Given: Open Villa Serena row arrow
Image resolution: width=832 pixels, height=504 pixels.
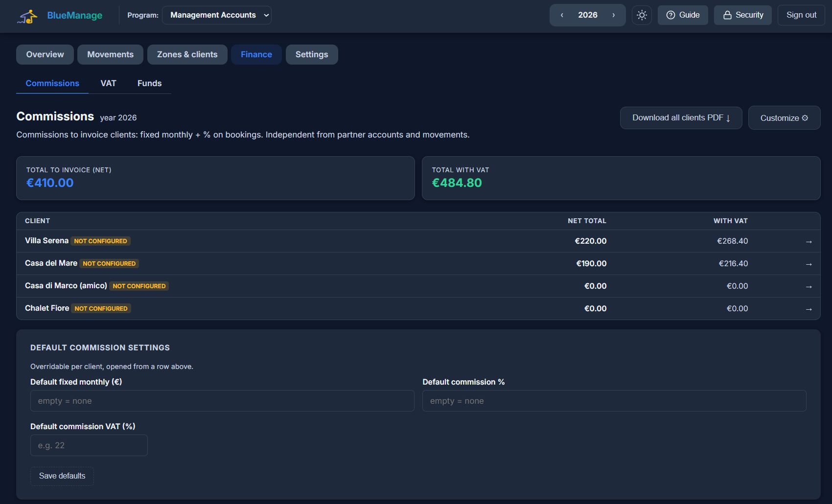Looking at the screenshot, I should point(809,242).
